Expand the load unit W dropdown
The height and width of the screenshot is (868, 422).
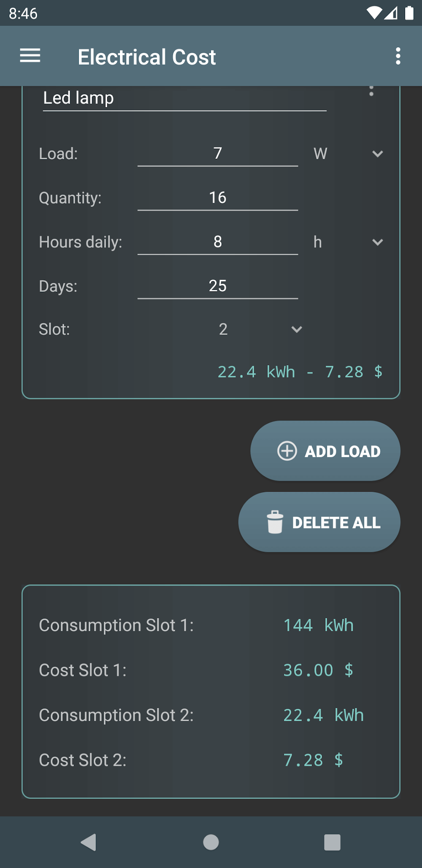[x=377, y=154]
